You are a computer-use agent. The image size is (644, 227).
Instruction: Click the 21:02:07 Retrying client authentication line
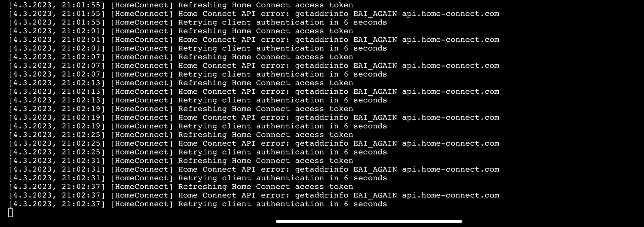(x=198, y=74)
